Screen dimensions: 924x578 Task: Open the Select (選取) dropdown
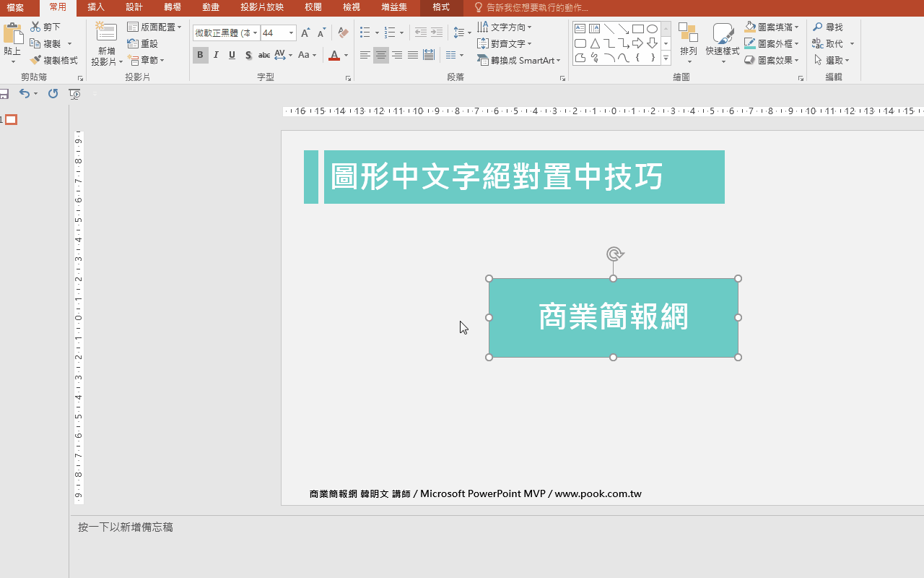click(x=832, y=60)
